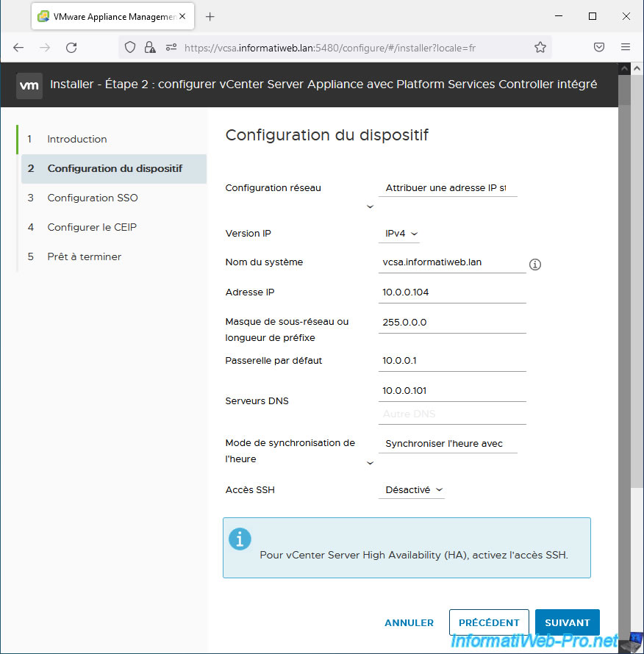Click info icon next to Nom du système
The height and width of the screenshot is (654, 644).
tap(535, 265)
